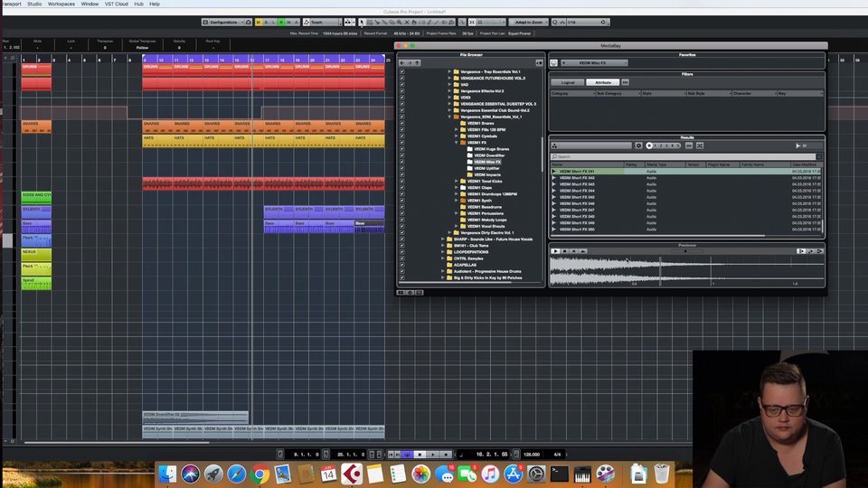Uncheck the box beside VENGEANCE FUTUREHOUSE VOL.3
868x488 pixels.
tap(401, 78)
